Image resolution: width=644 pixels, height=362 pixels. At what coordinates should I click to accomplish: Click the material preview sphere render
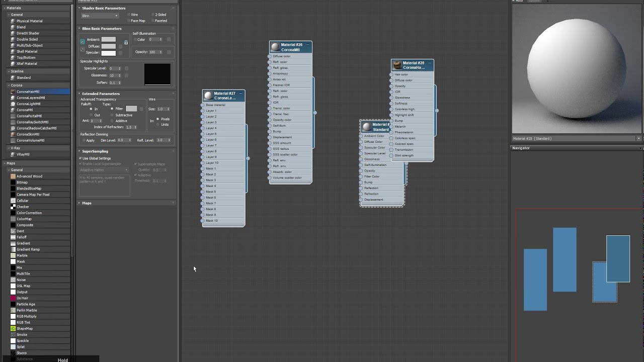pyautogui.click(x=577, y=70)
